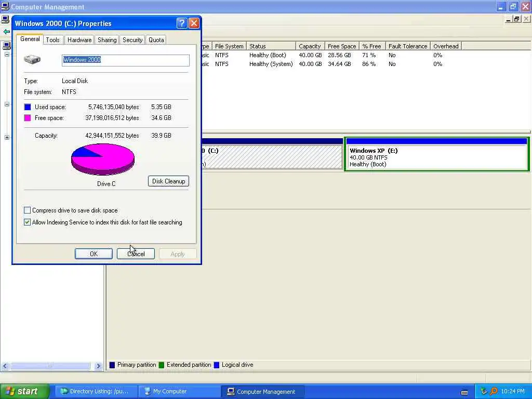
Task: Click the disk usage pie chart
Action: click(x=103, y=159)
